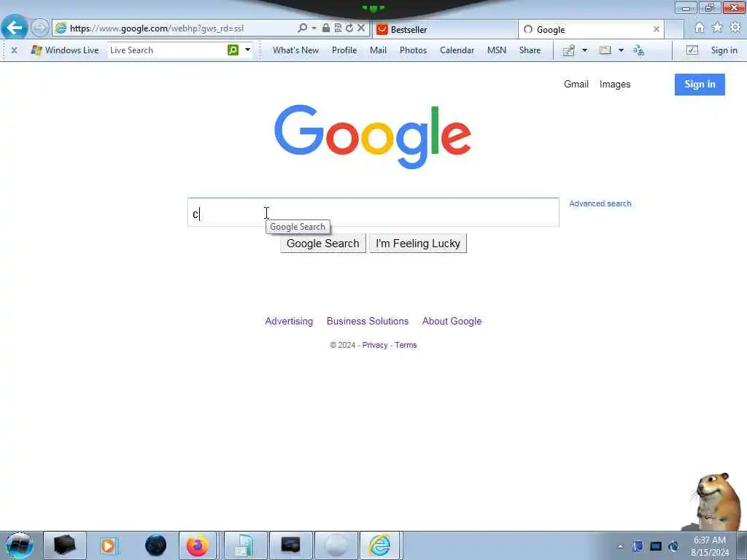Screen dimensions: 747x560
Task: Open Firefox from the taskbar
Action: (x=197, y=545)
